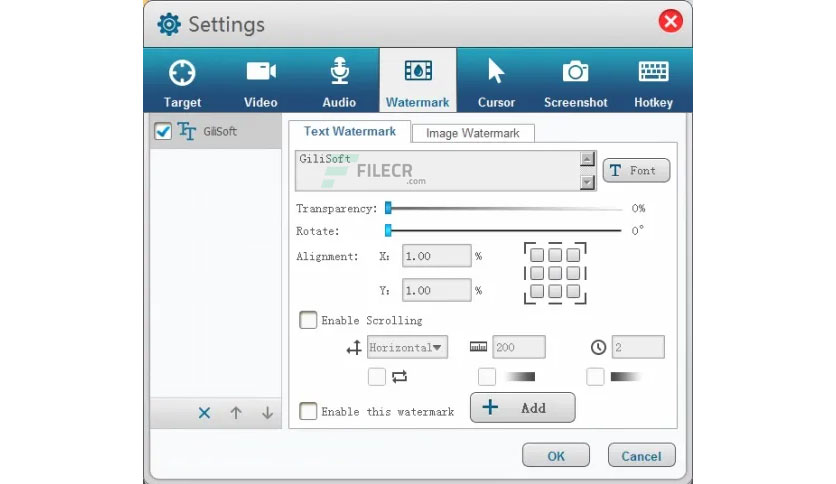Close the Settings dialog with red X
The image size is (836, 484).
(670, 21)
